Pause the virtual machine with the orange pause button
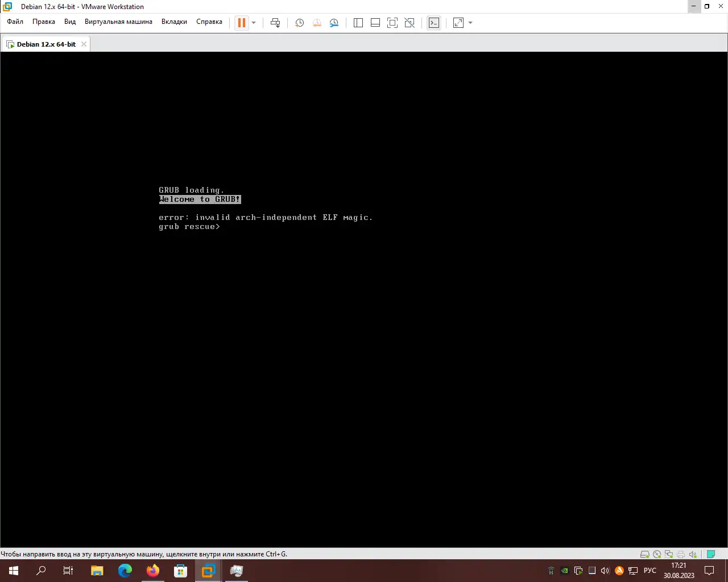 point(242,23)
